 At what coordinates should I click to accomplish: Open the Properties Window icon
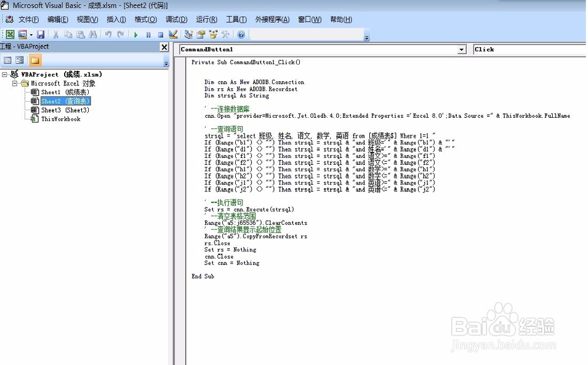point(201,35)
